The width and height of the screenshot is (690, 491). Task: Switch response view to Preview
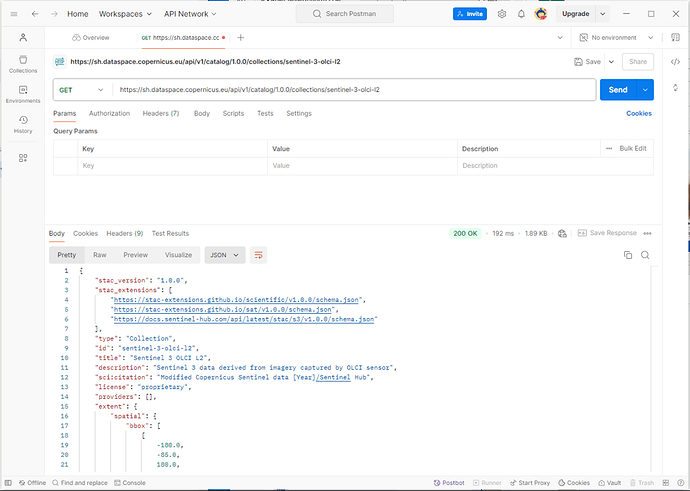click(x=135, y=255)
